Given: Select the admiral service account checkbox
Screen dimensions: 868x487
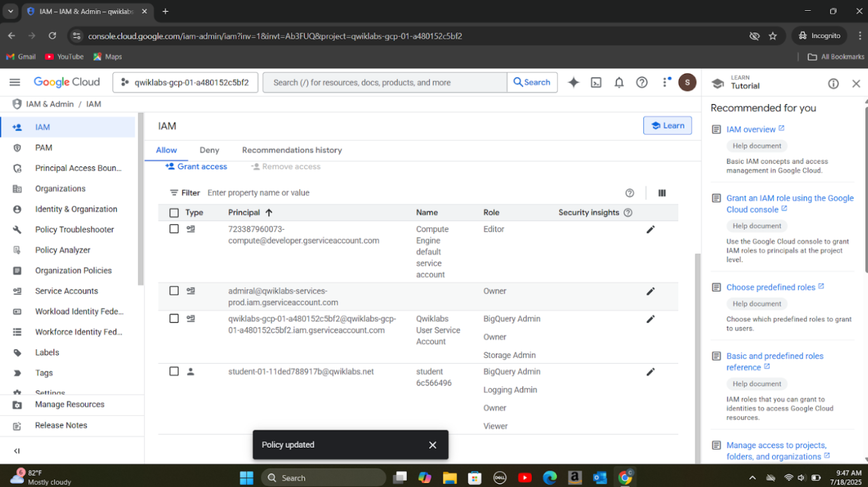Looking at the screenshot, I should [x=174, y=291].
